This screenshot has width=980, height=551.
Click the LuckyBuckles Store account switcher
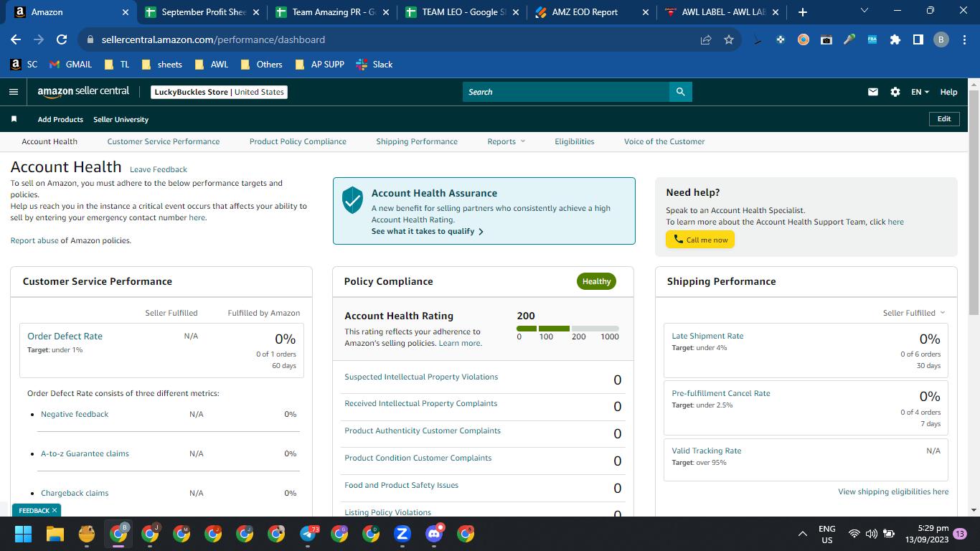click(220, 92)
